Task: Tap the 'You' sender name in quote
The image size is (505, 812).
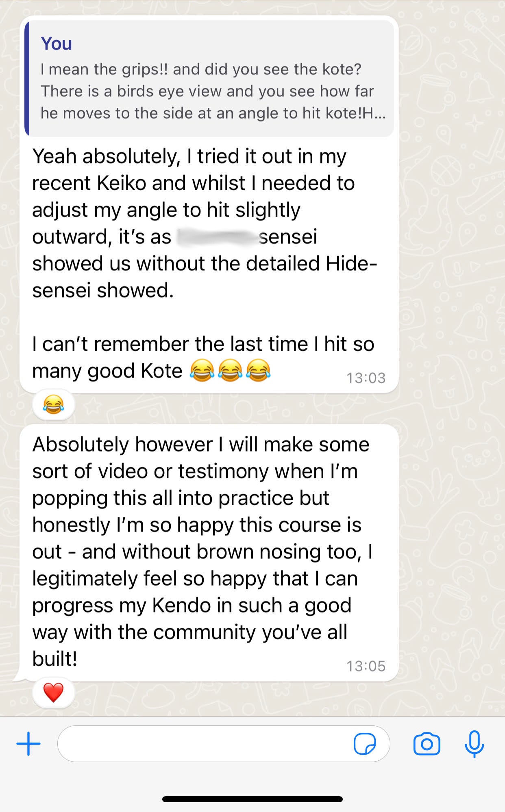Action: click(x=56, y=43)
